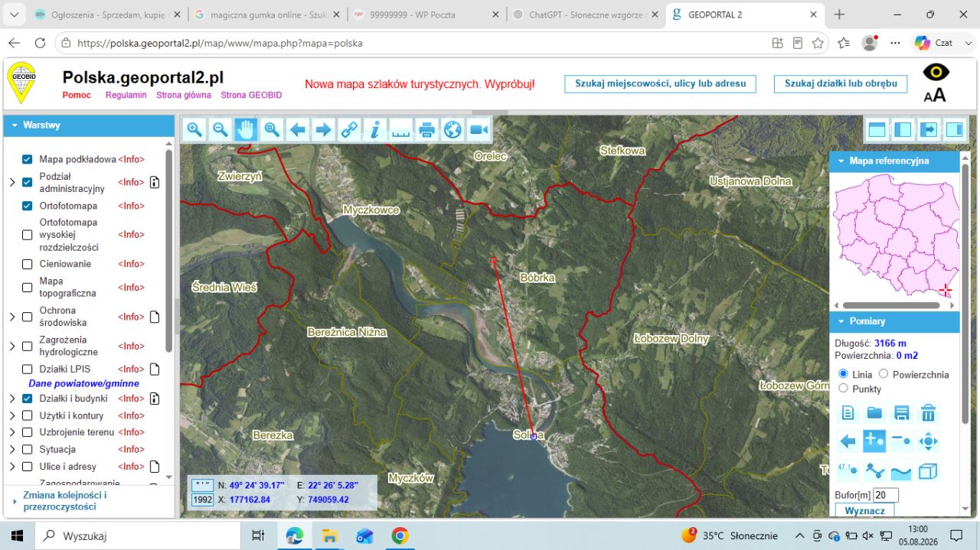Expand Ochrona środowiska tree node
Image resolution: width=980 pixels, height=550 pixels.
point(12,317)
